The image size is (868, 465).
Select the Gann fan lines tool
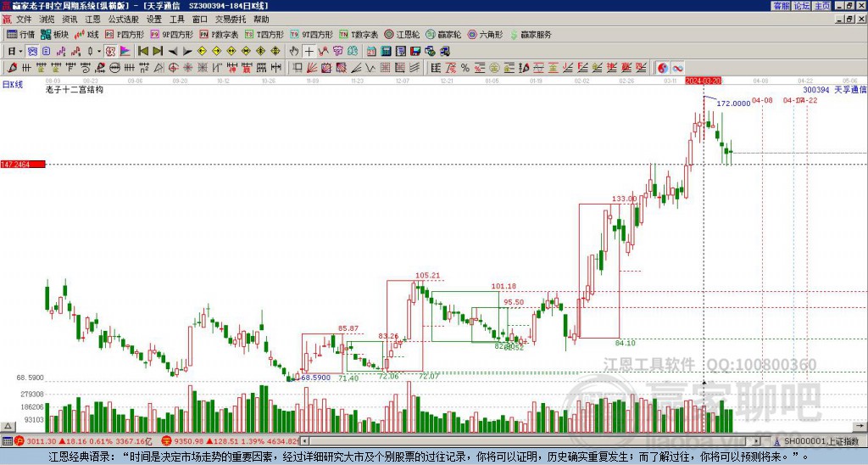pyautogui.click(x=312, y=68)
